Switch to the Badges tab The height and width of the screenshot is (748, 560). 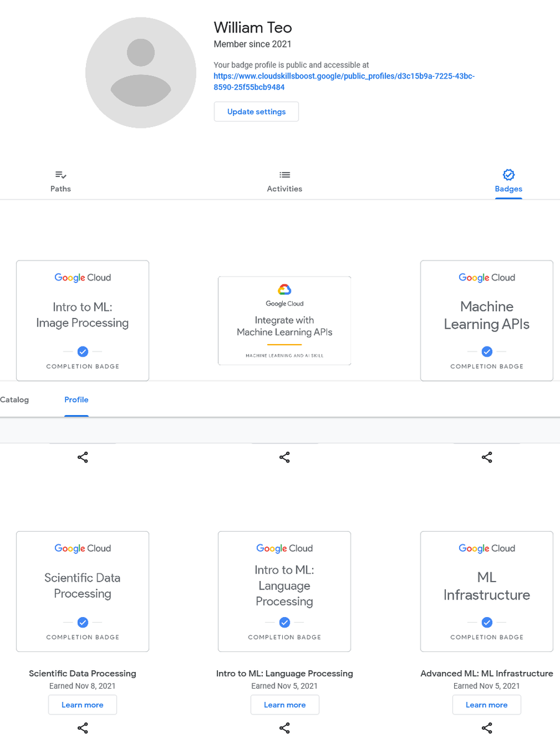click(509, 183)
